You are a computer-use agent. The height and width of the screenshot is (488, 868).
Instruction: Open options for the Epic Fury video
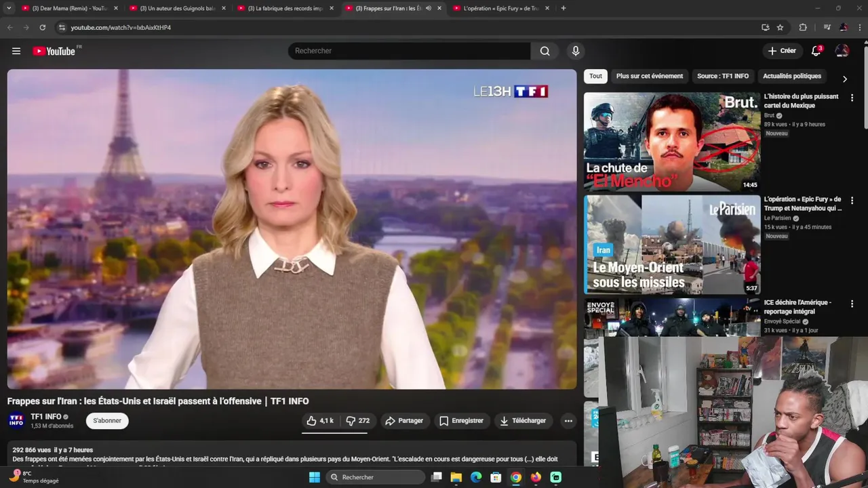tap(852, 201)
